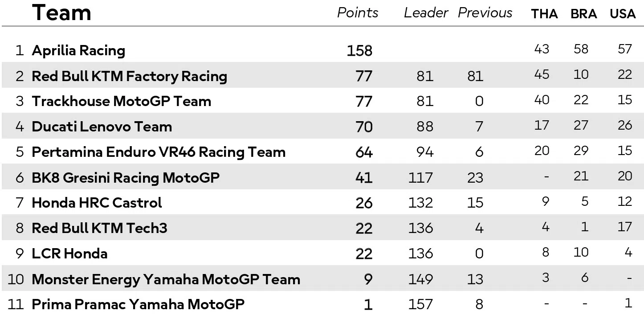Viewport: 644px width, 319px height.
Task: Click BK8 Gresini Racing MotoGP name
Action: click(126, 178)
